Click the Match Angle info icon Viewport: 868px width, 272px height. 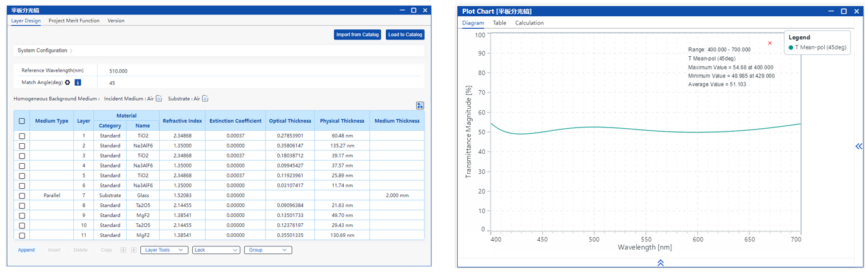(78, 83)
